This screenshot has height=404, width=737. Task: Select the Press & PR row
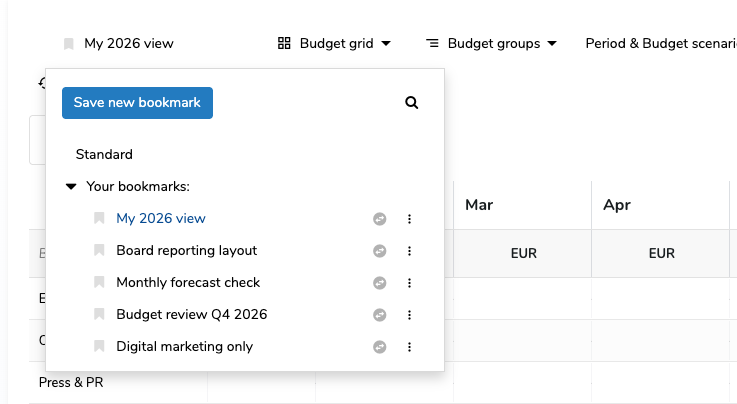pyautogui.click(x=71, y=382)
